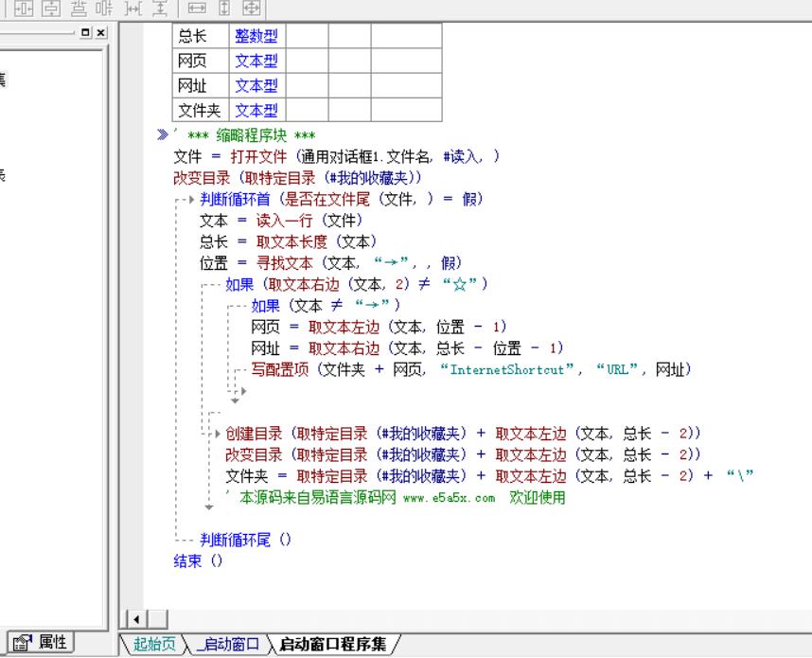Open the 属性 properties tab

39,642
